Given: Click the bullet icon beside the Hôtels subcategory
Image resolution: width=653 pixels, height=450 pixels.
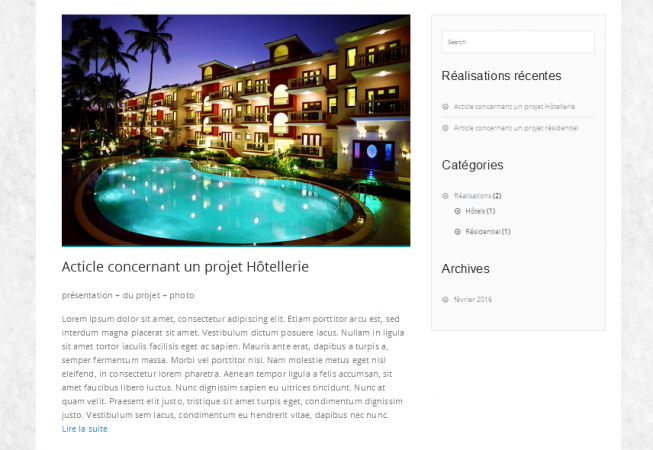Looking at the screenshot, I should 457,211.
